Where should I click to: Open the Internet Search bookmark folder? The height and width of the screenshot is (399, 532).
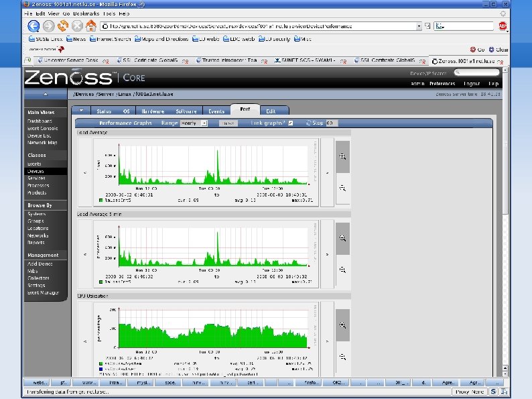click(111, 39)
